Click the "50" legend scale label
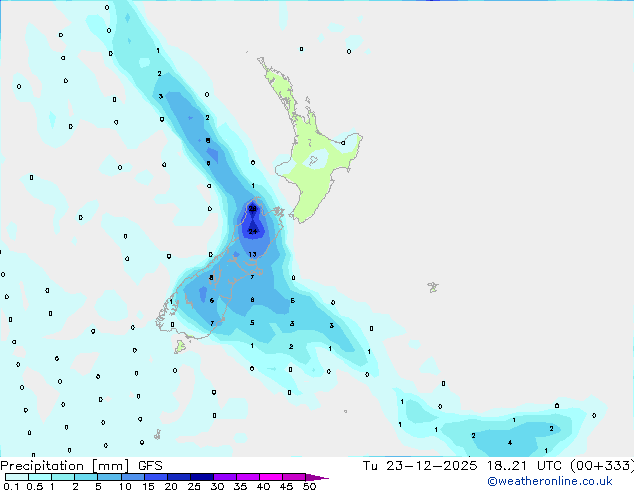The width and height of the screenshot is (634, 490). click(310, 486)
